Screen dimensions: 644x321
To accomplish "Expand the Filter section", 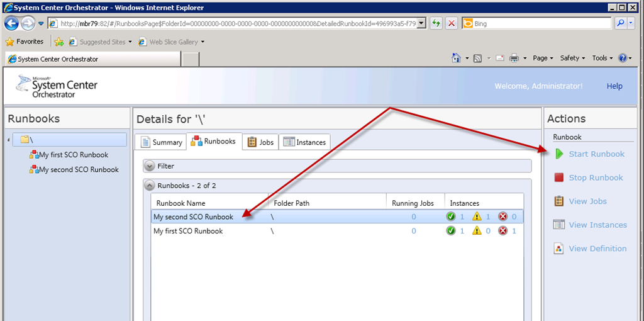I will click(150, 166).
